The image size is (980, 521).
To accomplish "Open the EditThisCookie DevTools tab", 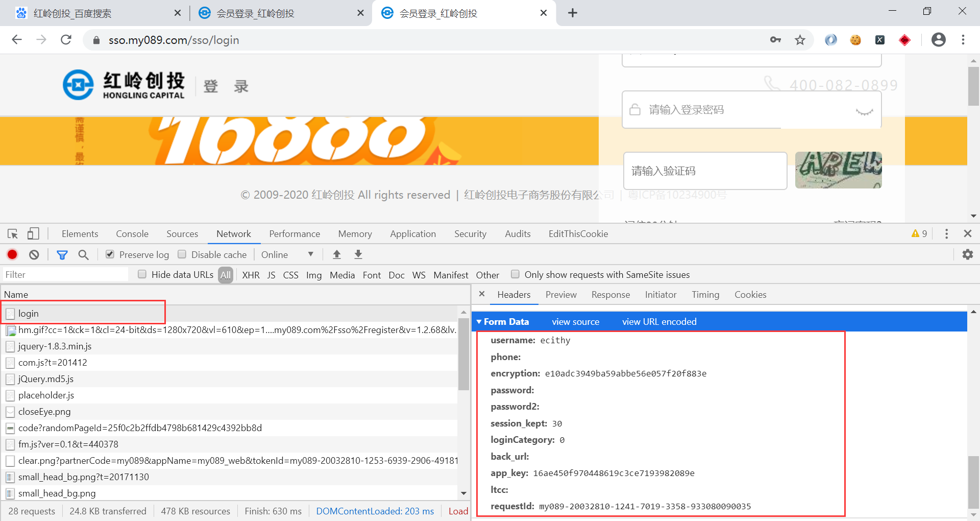I will pos(578,234).
